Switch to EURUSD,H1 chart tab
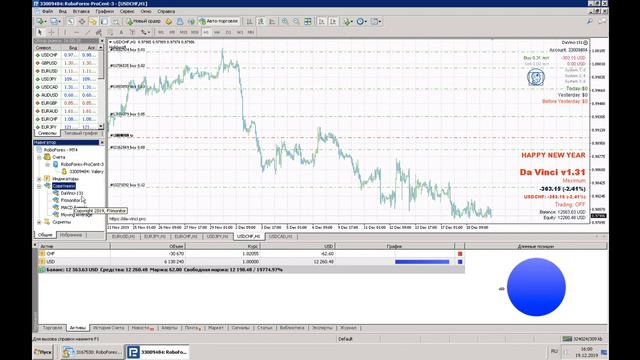This screenshot has width=640, height=360. click(x=123, y=237)
